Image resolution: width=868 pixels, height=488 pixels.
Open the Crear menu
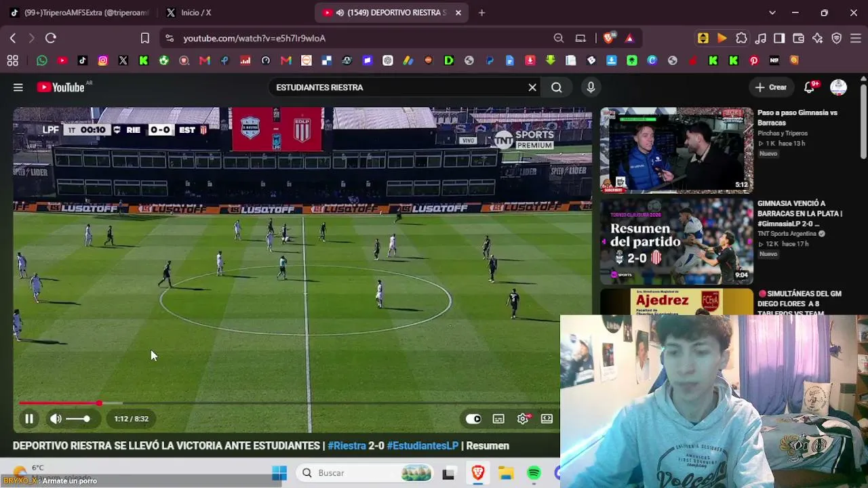(771, 87)
